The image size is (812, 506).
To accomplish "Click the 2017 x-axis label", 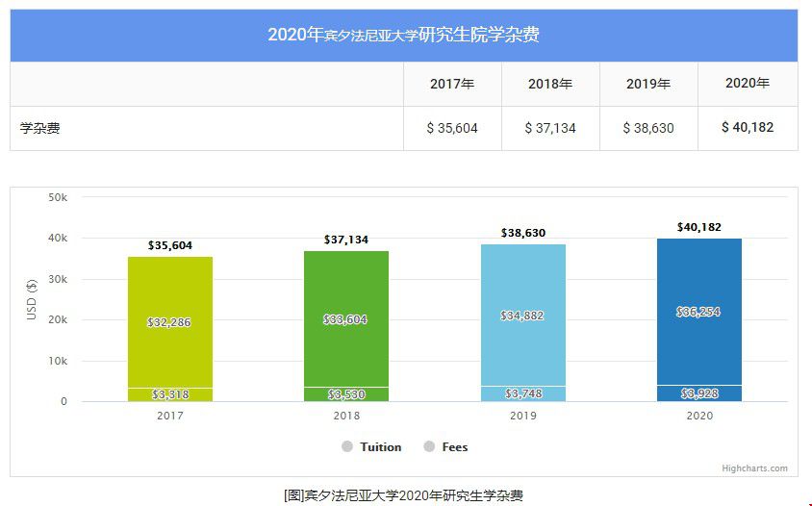I will [170, 416].
